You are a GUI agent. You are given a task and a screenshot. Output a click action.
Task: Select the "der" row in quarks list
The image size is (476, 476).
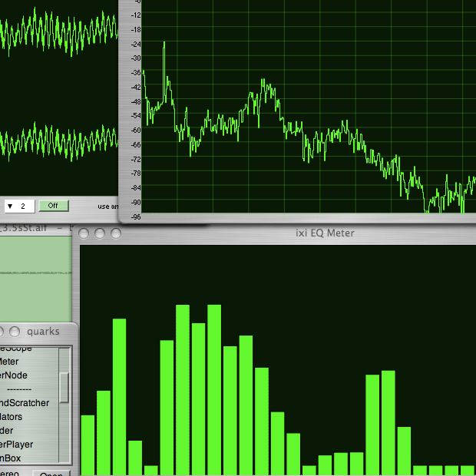pos(29,431)
